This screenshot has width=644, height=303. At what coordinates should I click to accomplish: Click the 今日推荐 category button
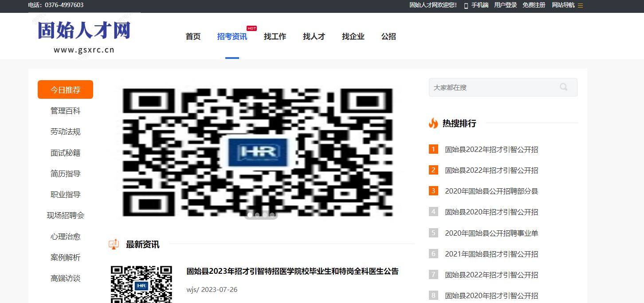[x=65, y=90]
